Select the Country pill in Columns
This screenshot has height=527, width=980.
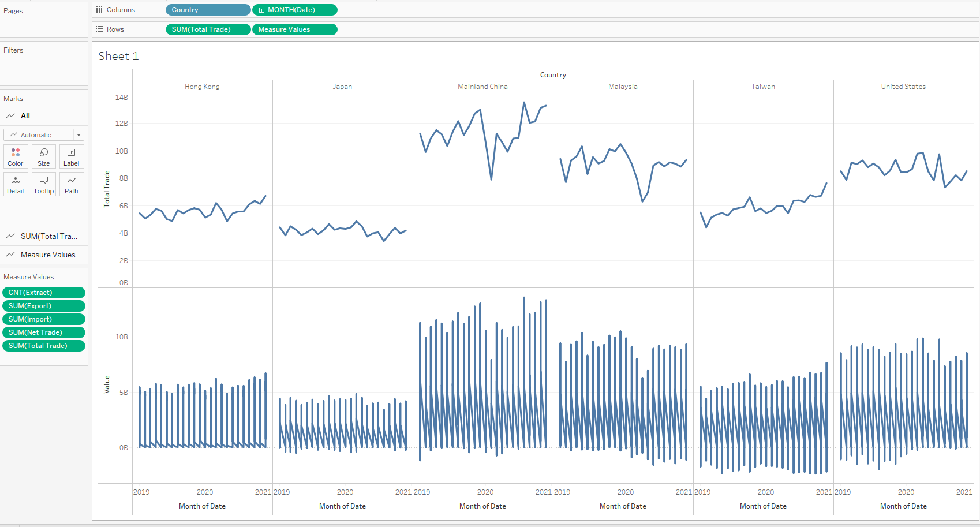pos(208,10)
